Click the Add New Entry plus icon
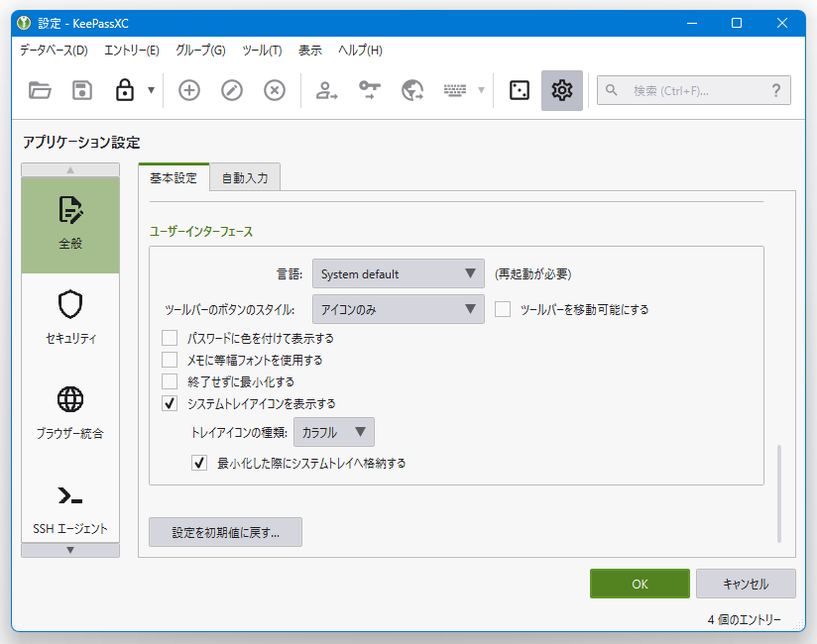The width and height of the screenshot is (817, 644). tap(189, 90)
